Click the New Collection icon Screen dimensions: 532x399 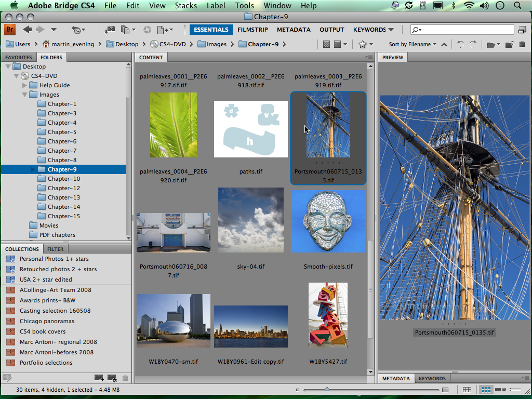(99, 378)
